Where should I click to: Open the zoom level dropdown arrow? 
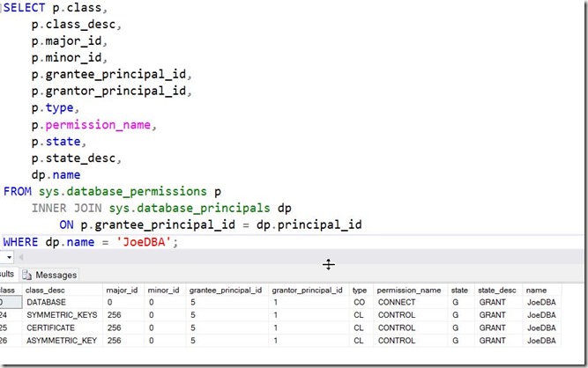pyautogui.click(x=9, y=257)
